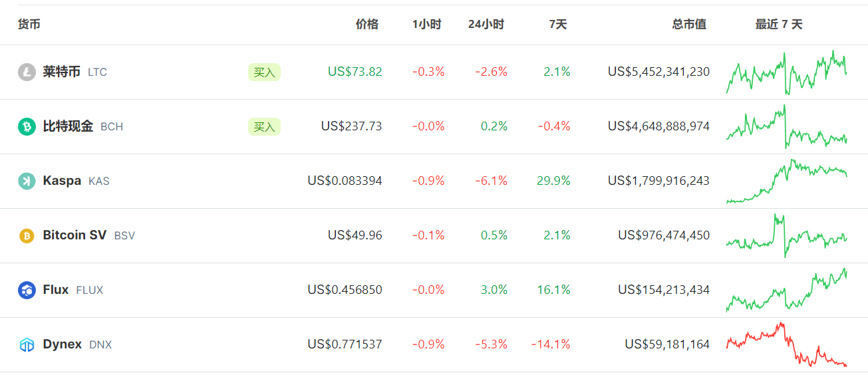
Task: Click the Kaspa (KAS) coin icon
Action: click(x=27, y=181)
